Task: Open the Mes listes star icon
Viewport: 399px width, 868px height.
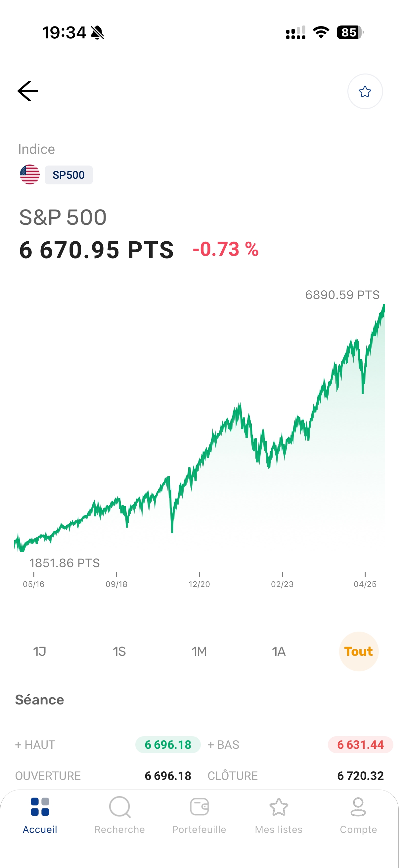Action: click(x=279, y=807)
